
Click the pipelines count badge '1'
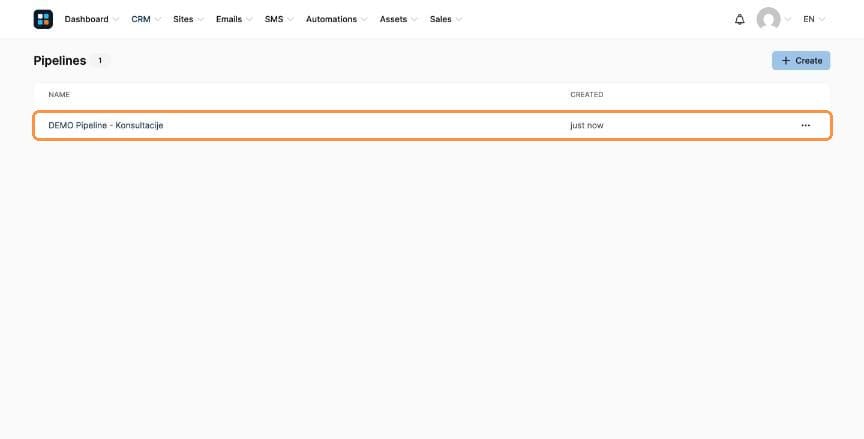pos(100,61)
